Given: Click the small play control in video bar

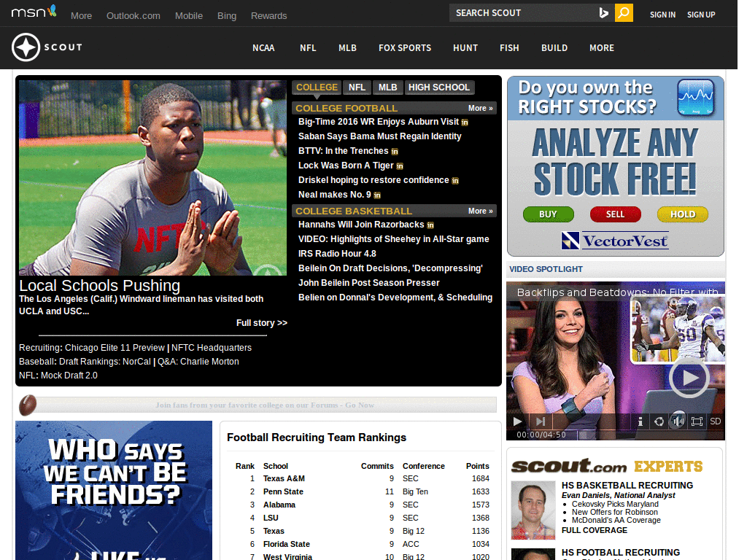Looking at the screenshot, I should point(517,421).
